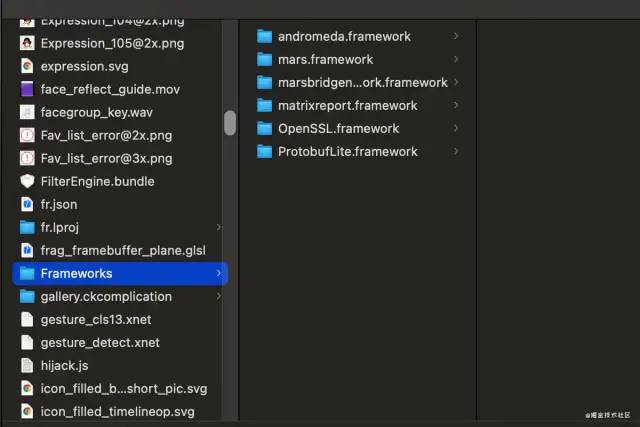Select the file name Expression_105@2x.png
This screenshot has height=427, width=640.
pos(112,43)
